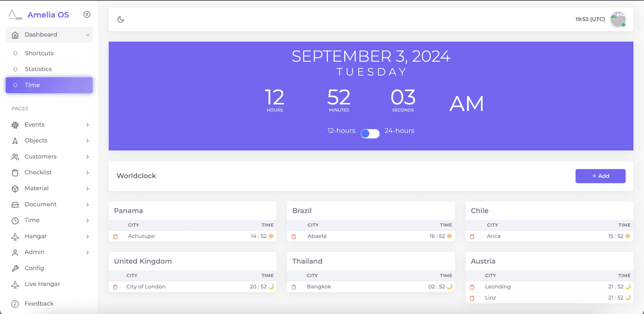Click the Bangkok time 02 : 52
The height and width of the screenshot is (314, 644).
coord(436,287)
